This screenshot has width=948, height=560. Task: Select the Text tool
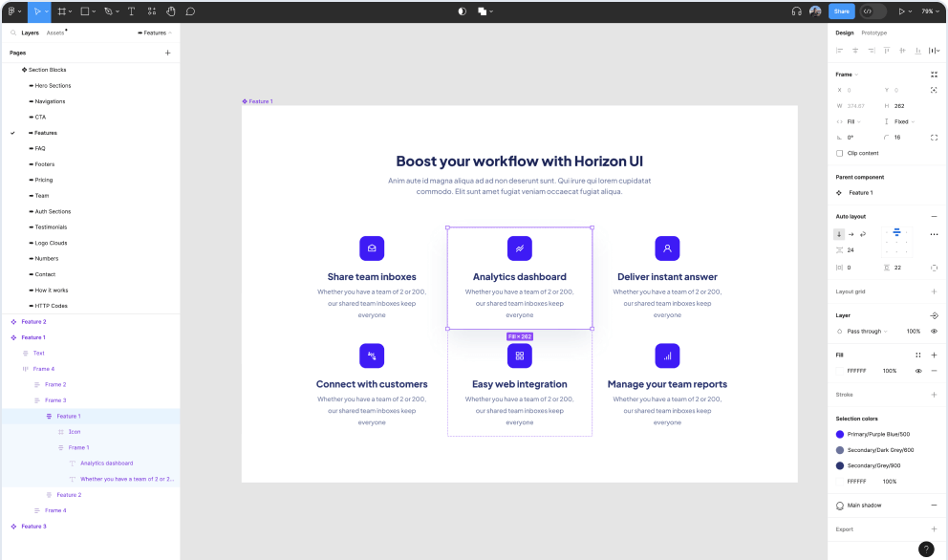(131, 11)
